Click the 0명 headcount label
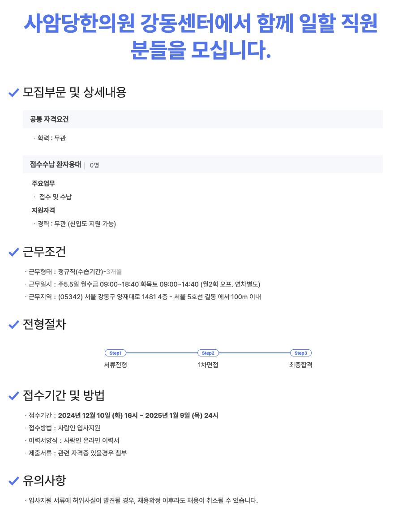Image resolution: width=403 pixels, height=532 pixels. tap(94, 165)
